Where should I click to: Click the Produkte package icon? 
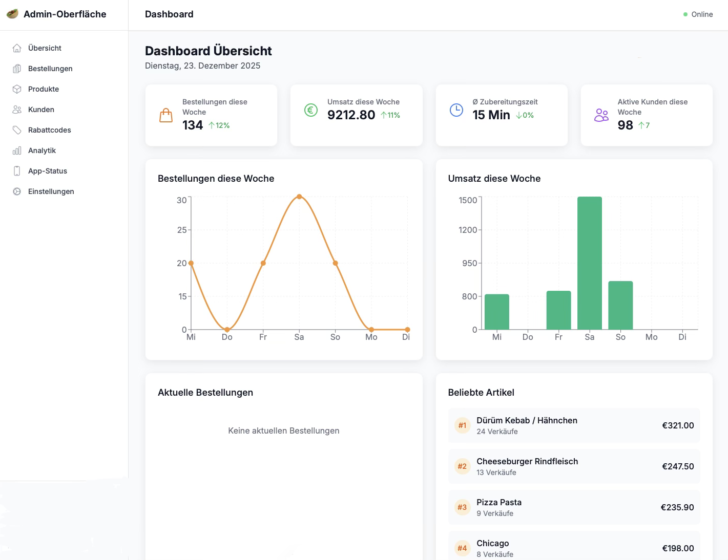click(17, 89)
